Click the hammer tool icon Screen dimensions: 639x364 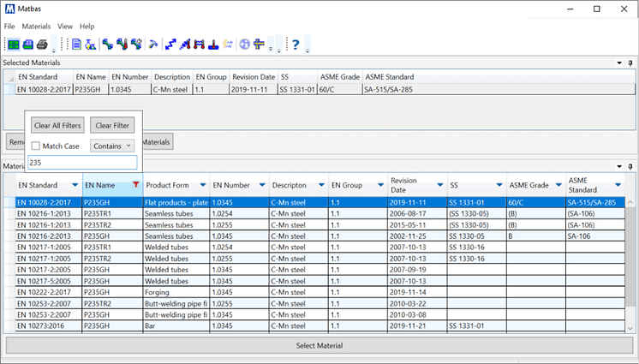point(152,44)
